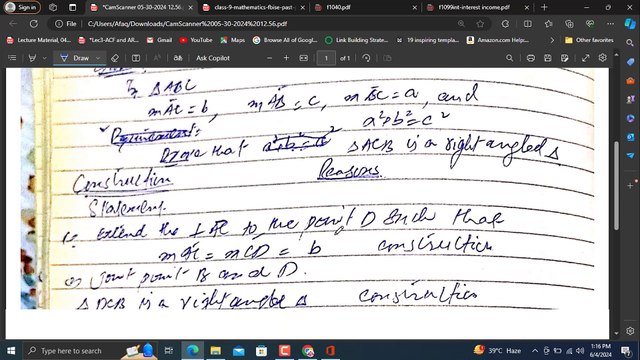
Task: Click Ask Copilot button
Action: [x=213, y=58]
